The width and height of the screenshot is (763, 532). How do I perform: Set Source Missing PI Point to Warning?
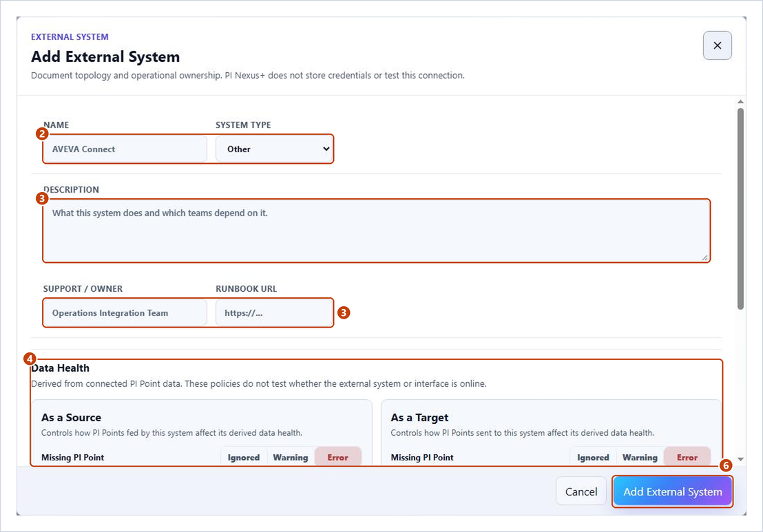(x=291, y=457)
